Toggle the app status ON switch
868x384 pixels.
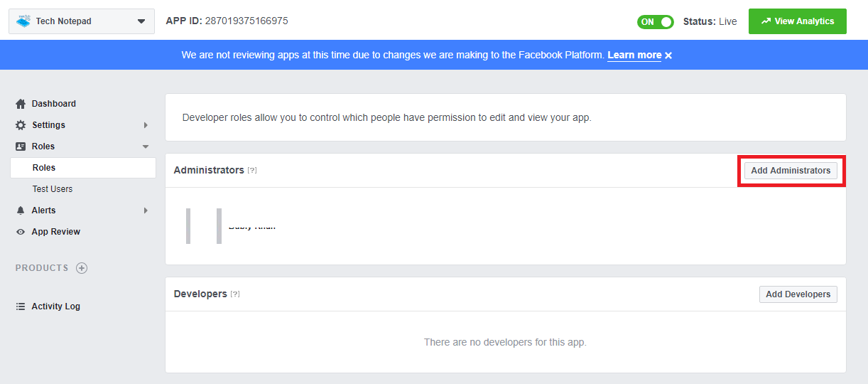click(x=655, y=22)
